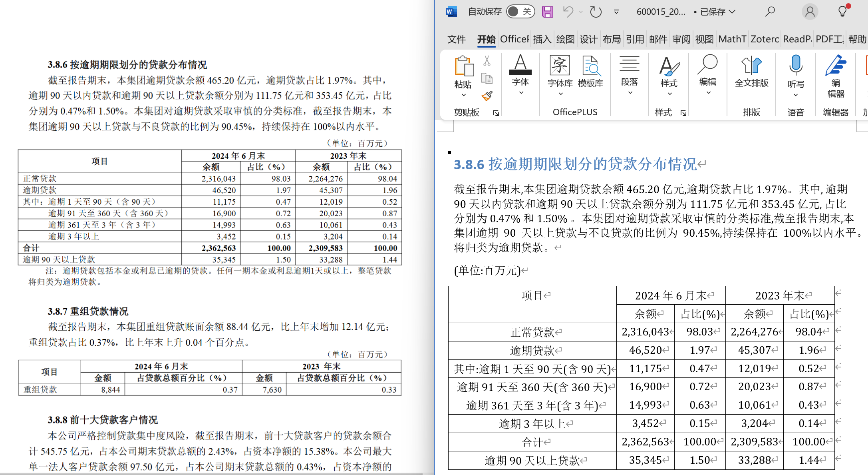868x475 pixels.
Task: Switch to the 布局 ribbon tab
Action: [x=612, y=39]
